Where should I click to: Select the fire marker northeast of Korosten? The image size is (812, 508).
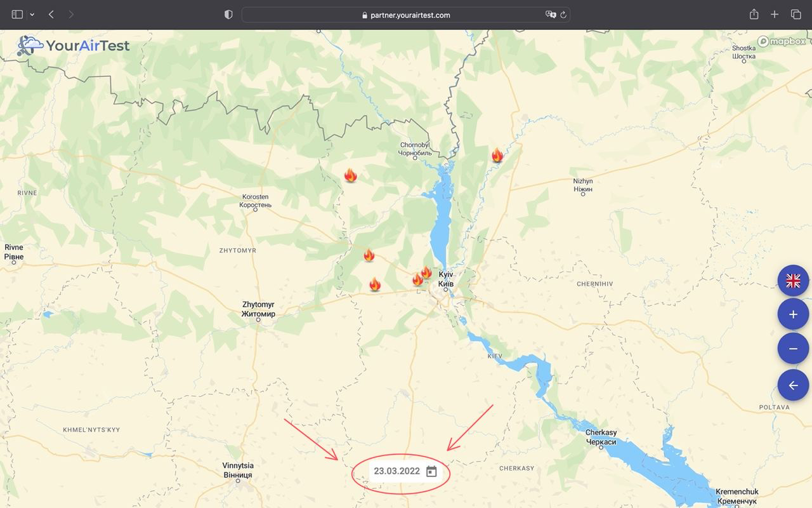coord(350,176)
